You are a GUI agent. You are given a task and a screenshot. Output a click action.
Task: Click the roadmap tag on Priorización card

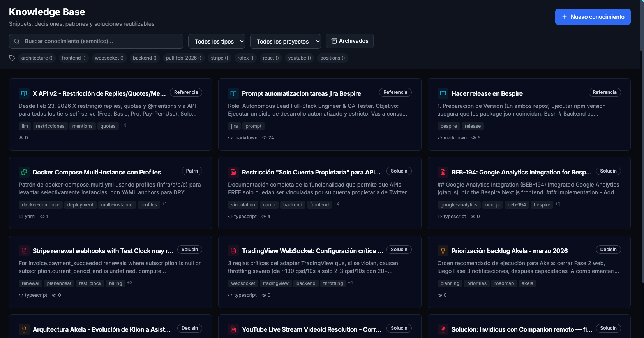[504, 283]
